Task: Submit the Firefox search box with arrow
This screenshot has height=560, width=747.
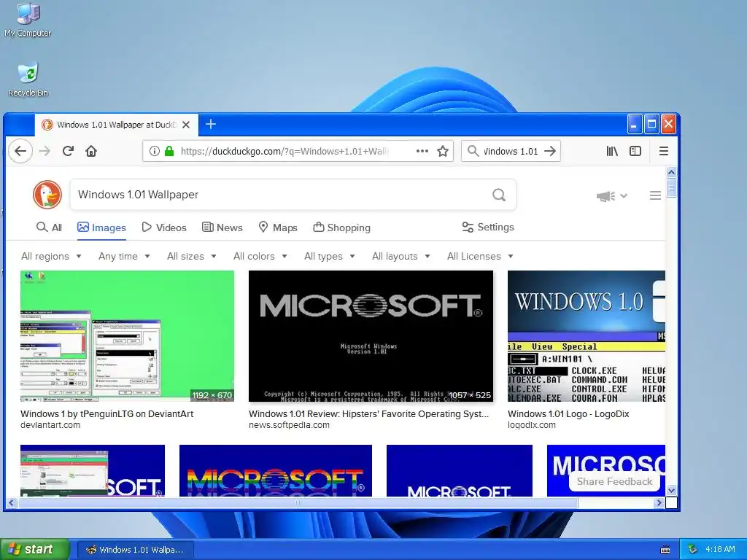Action: (550, 152)
